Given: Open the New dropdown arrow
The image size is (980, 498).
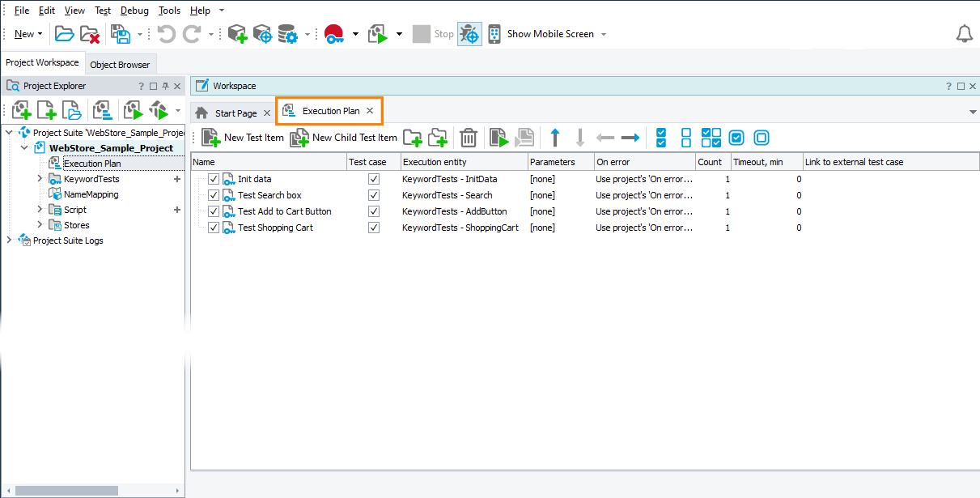Looking at the screenshot, I should pos(40,34).
